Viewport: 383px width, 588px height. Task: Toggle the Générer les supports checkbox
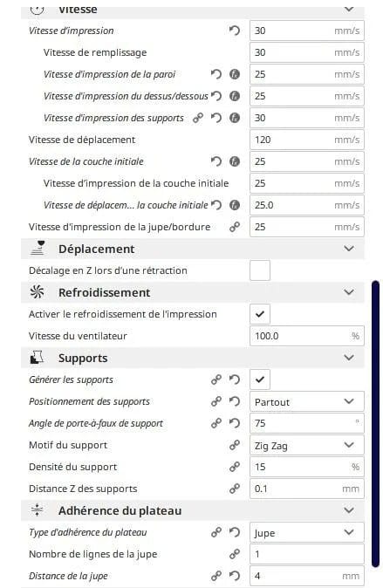point(260,379)
